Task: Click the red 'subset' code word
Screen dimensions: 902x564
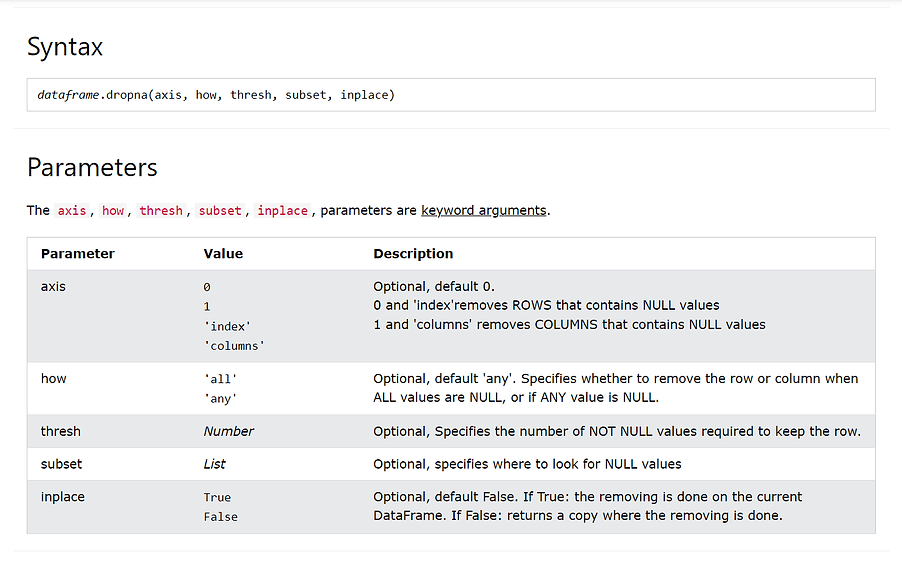Action: click(x=220, y=211)
